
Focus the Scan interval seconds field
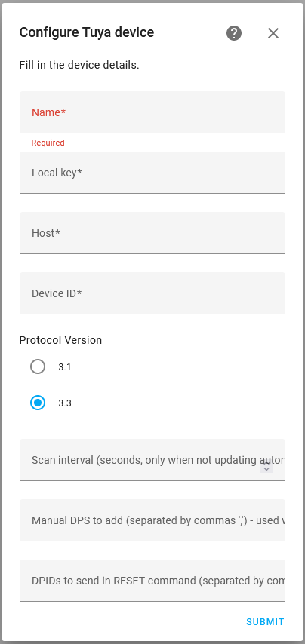(x=152, y=460)
